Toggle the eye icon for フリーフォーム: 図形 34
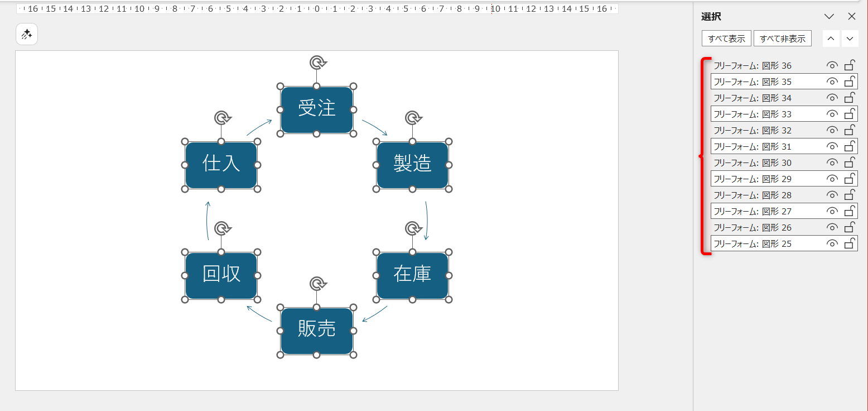Image resolution: width=868 pixels, height=411 pixels. (832, 98)
